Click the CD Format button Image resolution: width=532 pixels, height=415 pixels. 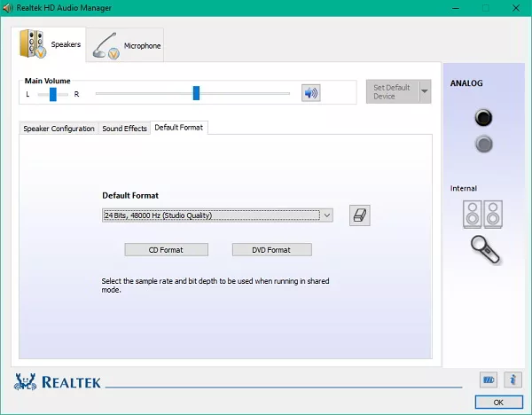[x=166, y=250]
